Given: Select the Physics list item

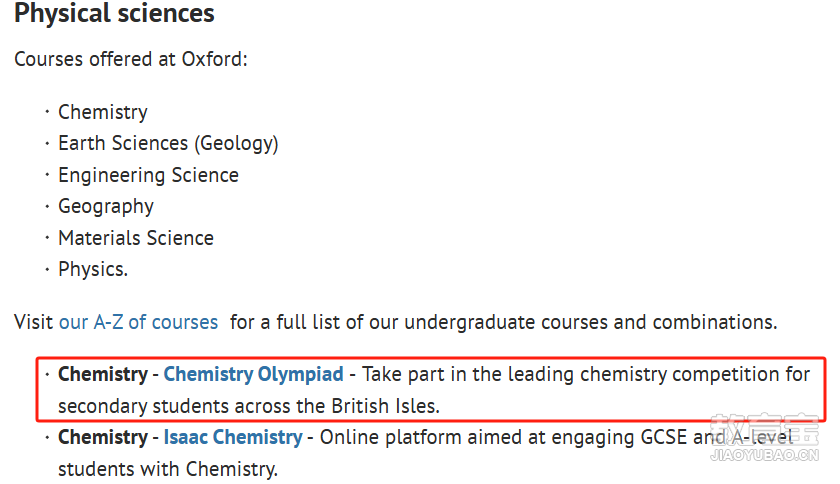Looking at the screenshot, I should coord(93,269).
